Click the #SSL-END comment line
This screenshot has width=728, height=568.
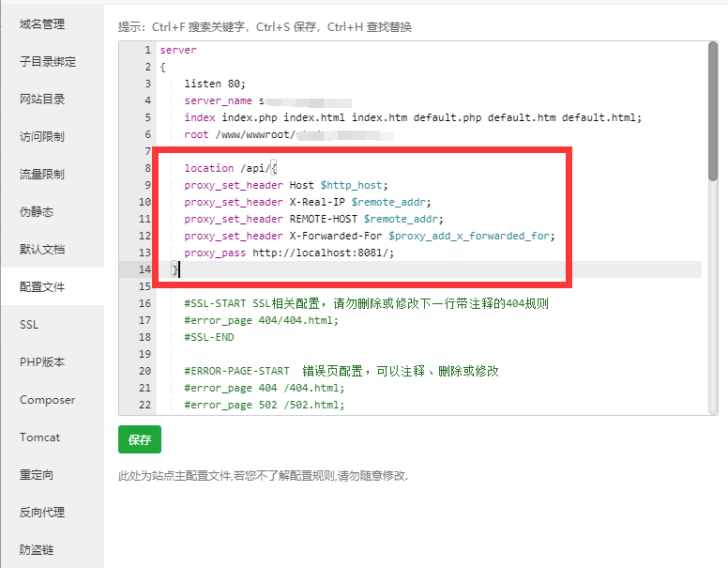click(x=209, y=337)
